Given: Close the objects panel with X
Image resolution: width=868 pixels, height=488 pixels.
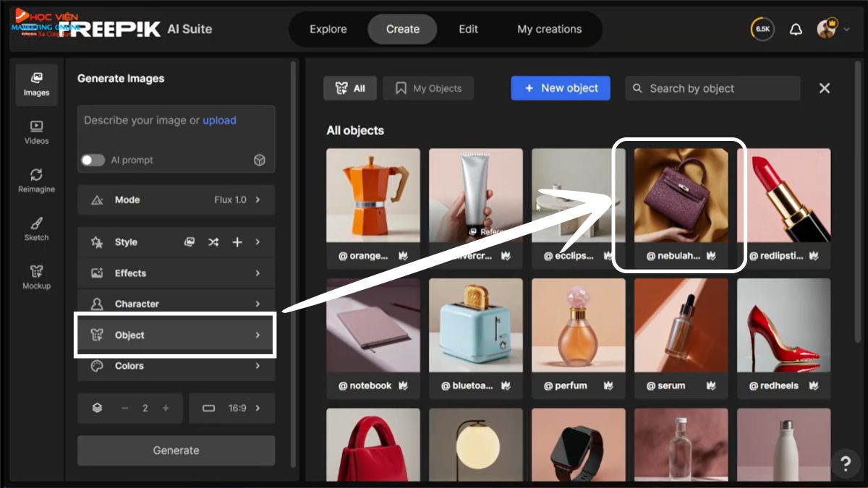Looking at the screenshot, I should pyautogui.click(x=825, y=88).
